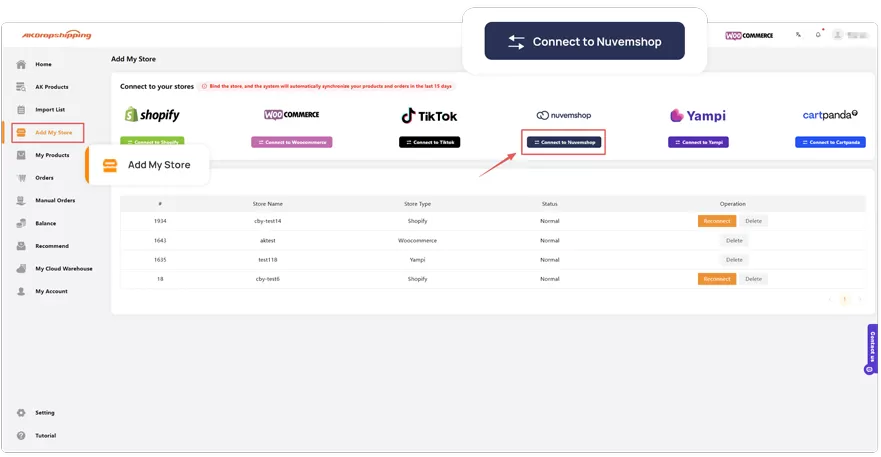Image resolution: width=881 pixels, height=457 pixels.
Task: Click the user avatar in the header
Action: pyautogui.click(x=838, y=35)
